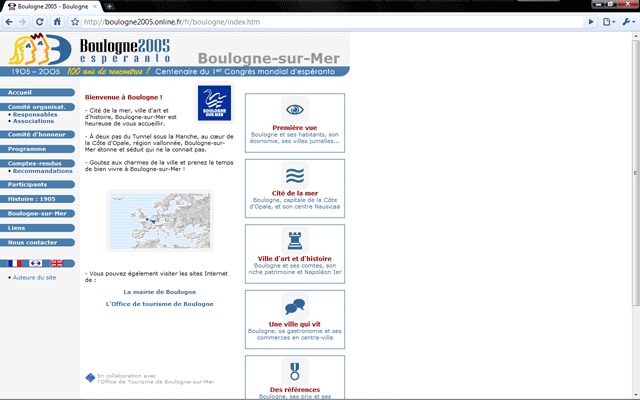This screenshot has height=400, width=640.
Task: Switch site language with the Esperanto flag
Action: click(x=36, y=263)
